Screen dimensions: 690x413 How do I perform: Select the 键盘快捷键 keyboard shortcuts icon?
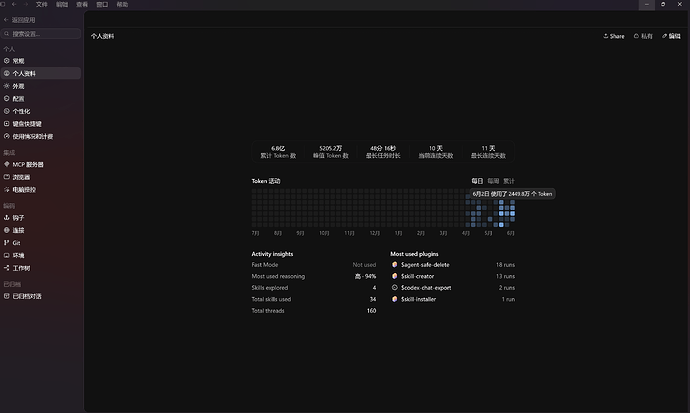(7, 124)
